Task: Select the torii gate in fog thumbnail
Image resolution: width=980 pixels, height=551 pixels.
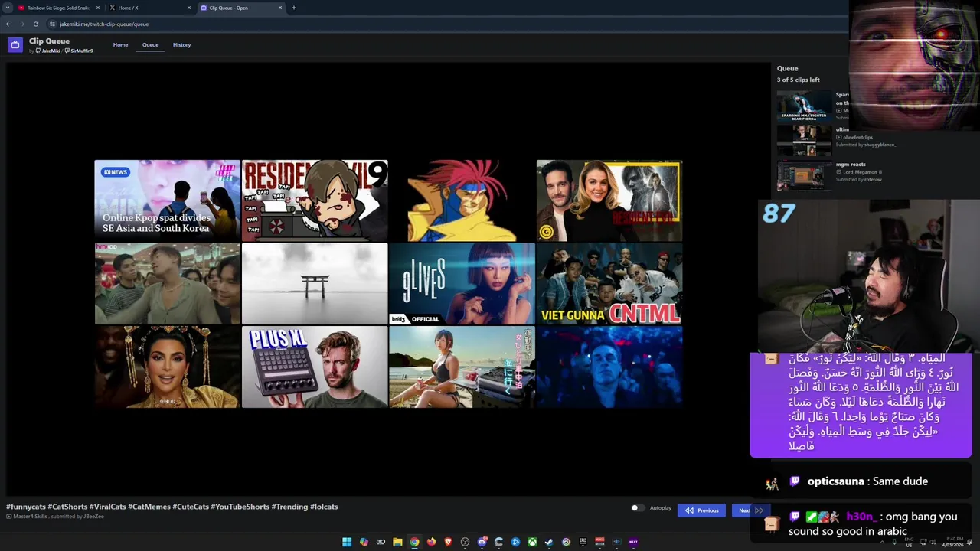Action: tap(315, 284)
